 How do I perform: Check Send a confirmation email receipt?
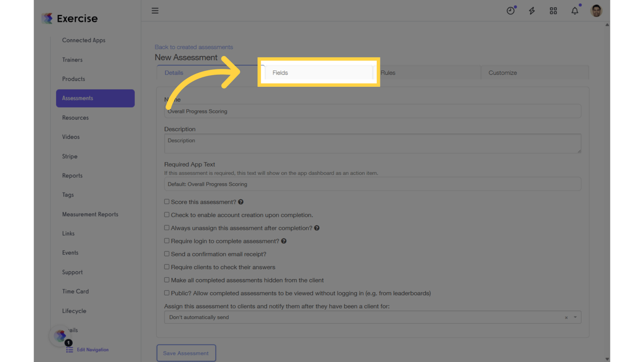(x=166, y=254)
